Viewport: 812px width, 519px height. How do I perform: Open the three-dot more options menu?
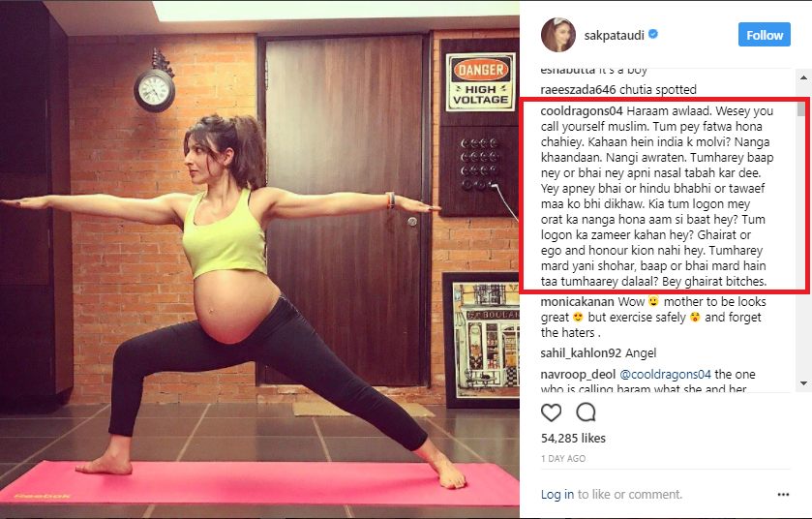click(x=784, y=495)
